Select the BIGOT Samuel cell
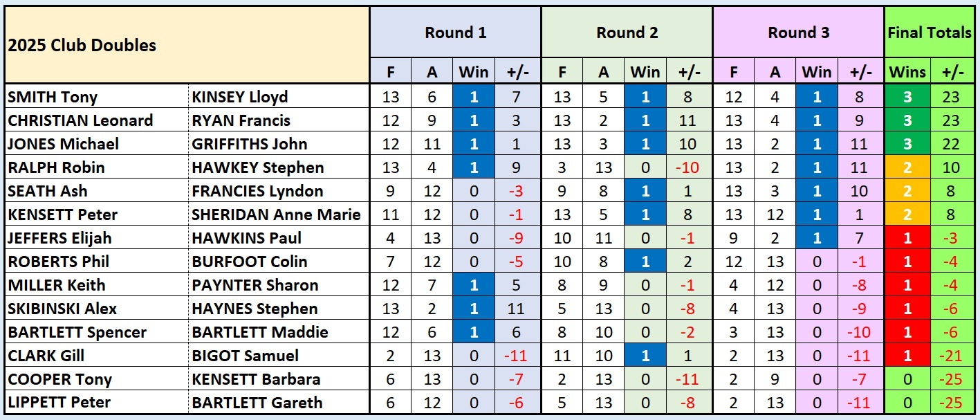 coord(246,356)
